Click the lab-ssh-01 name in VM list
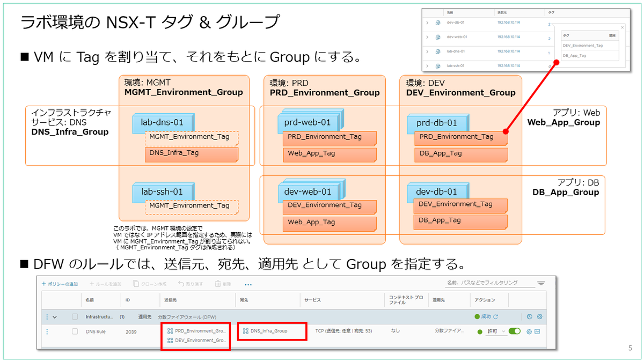644x362 pixels. pos(455,65)
